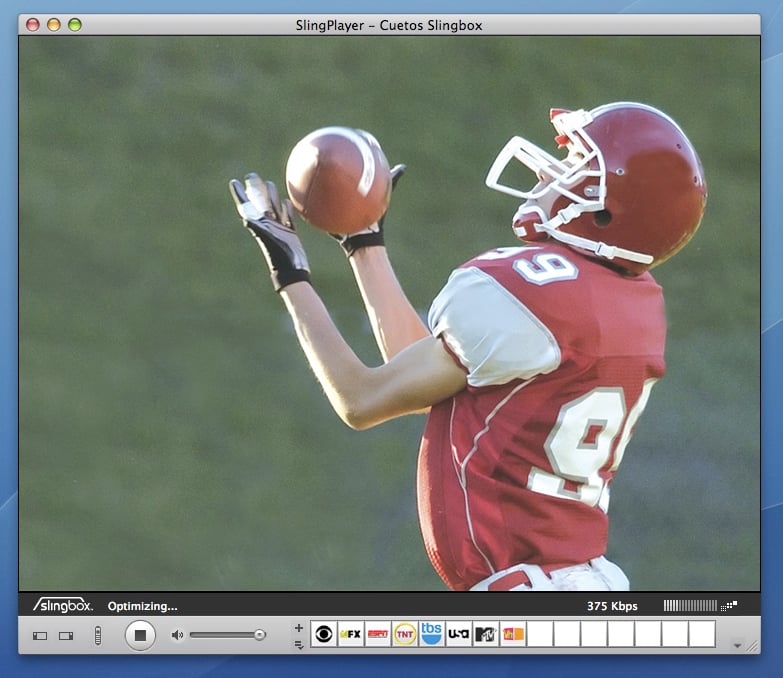Expand the drawer arrow at bottom right
Viewport: 783px width, 678px height.
tap(738, 646)
